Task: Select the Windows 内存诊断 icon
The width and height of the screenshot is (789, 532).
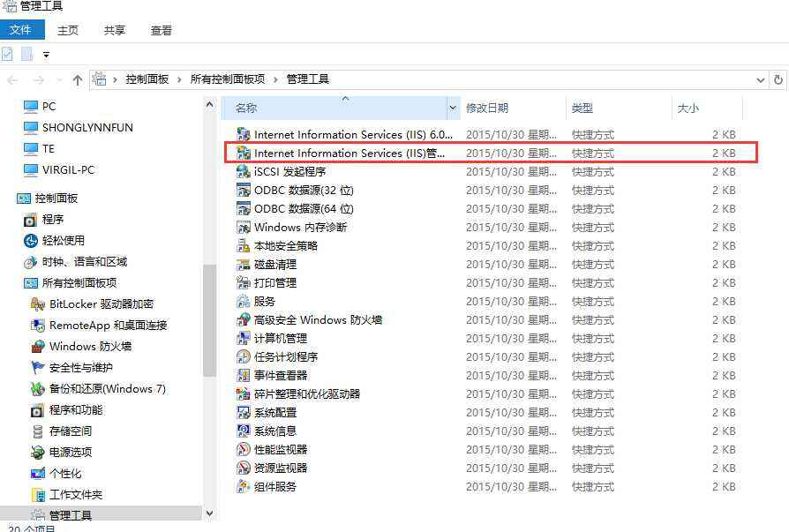Action: (x=244, y=228)
